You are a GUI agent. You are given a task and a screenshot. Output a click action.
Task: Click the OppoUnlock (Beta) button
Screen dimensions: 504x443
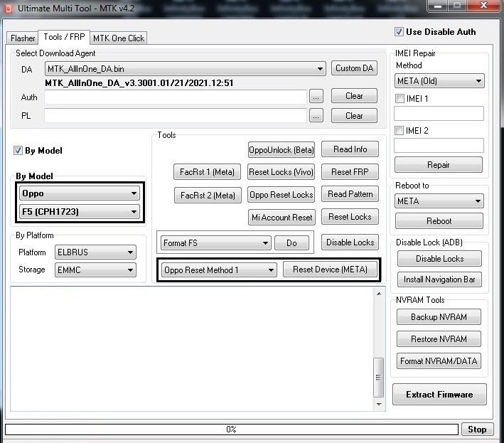pyautogui.click(x=282, y=150)
